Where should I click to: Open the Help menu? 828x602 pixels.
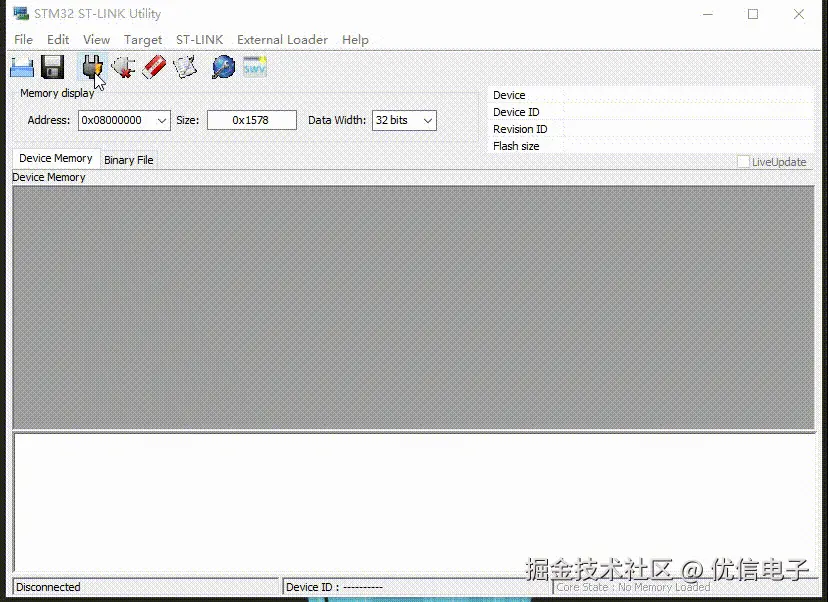point(355,40)
